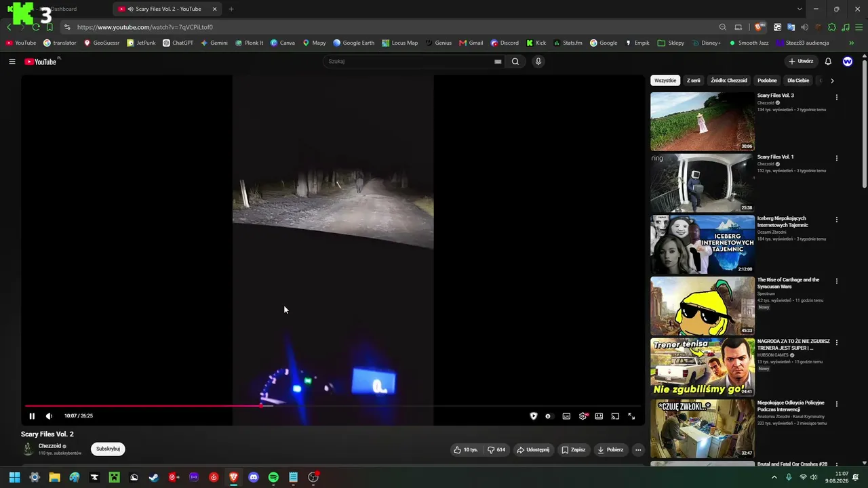The height and width of the screenshot is (488, 868).
Task: Open the Sklepy bookmarks folder
Action: click(x=671, y=43)
